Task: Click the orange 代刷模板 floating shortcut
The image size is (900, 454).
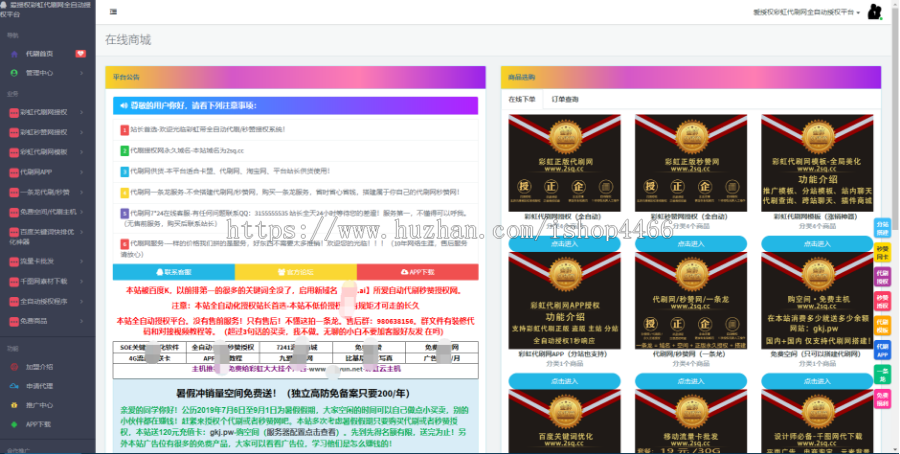Action: coord(882,326)
